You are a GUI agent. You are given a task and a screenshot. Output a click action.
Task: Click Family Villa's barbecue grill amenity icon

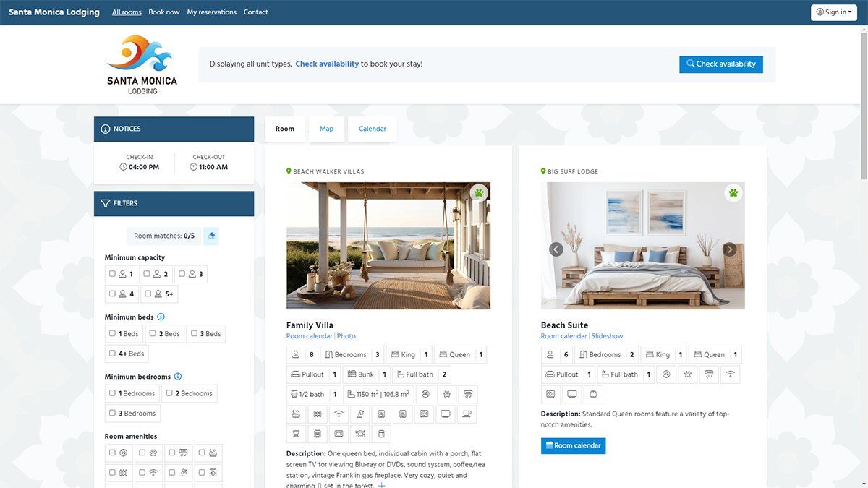click(296, 434)
